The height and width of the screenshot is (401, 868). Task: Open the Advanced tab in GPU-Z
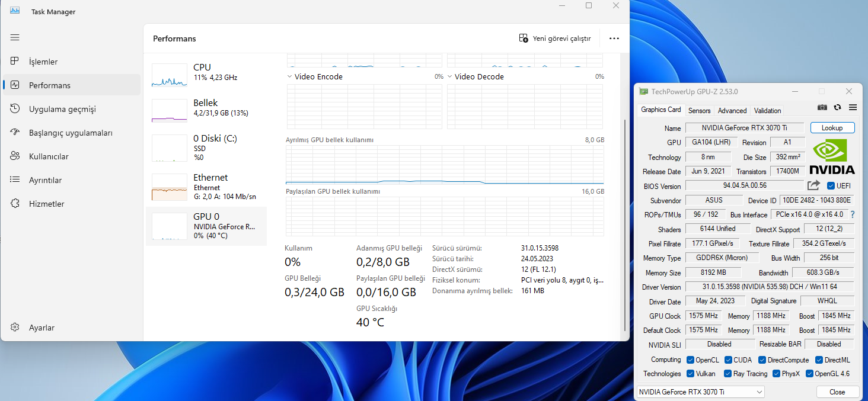coord(732,111)
